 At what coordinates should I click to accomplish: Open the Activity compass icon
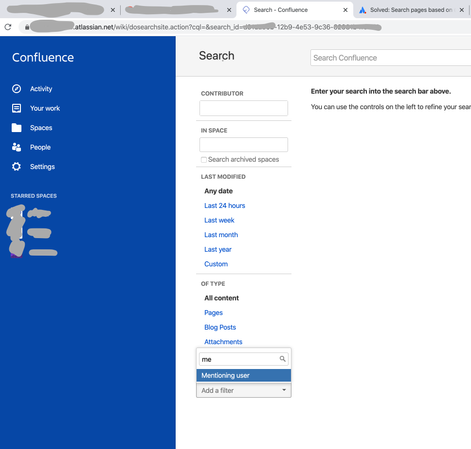pyautogui.click(x=16, y=89)
